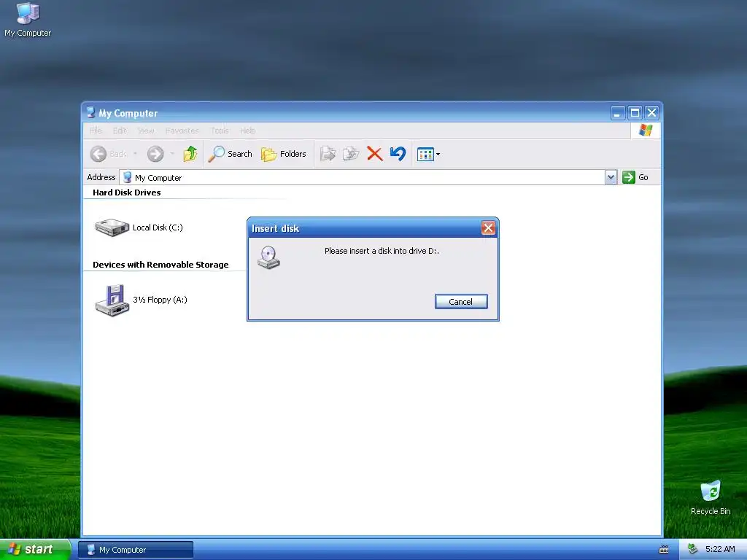Select the Local Disk (C:) drive icon
The height and width of the screenshot is (560, 747).
pos(112,227)
